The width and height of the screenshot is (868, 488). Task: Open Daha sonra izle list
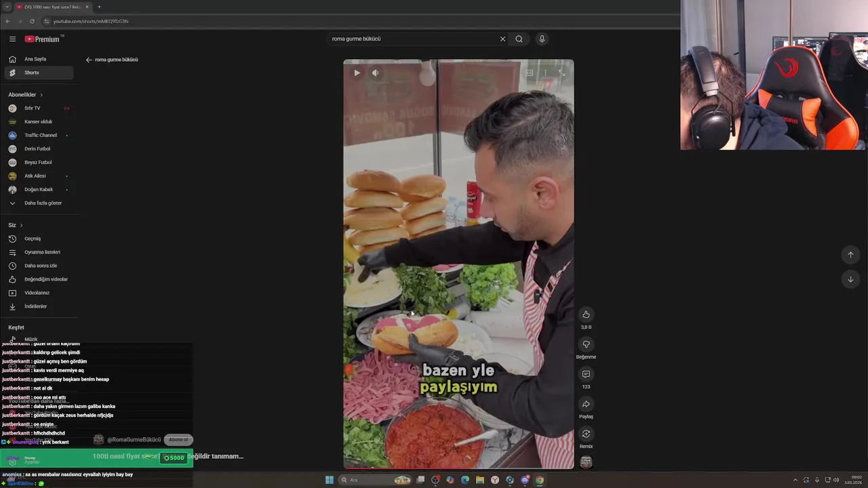[x=39, y=266]
